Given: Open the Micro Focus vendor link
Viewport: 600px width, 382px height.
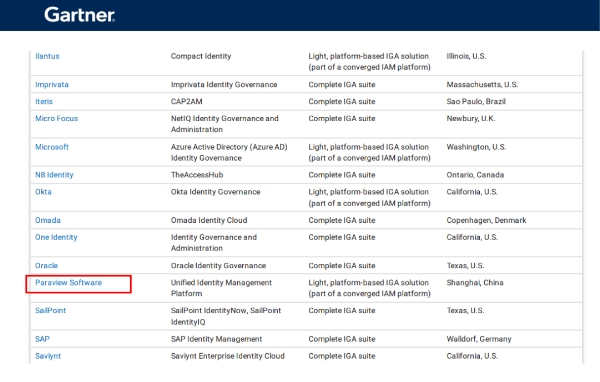Looking at the screenshot, I should coord(56,118).
